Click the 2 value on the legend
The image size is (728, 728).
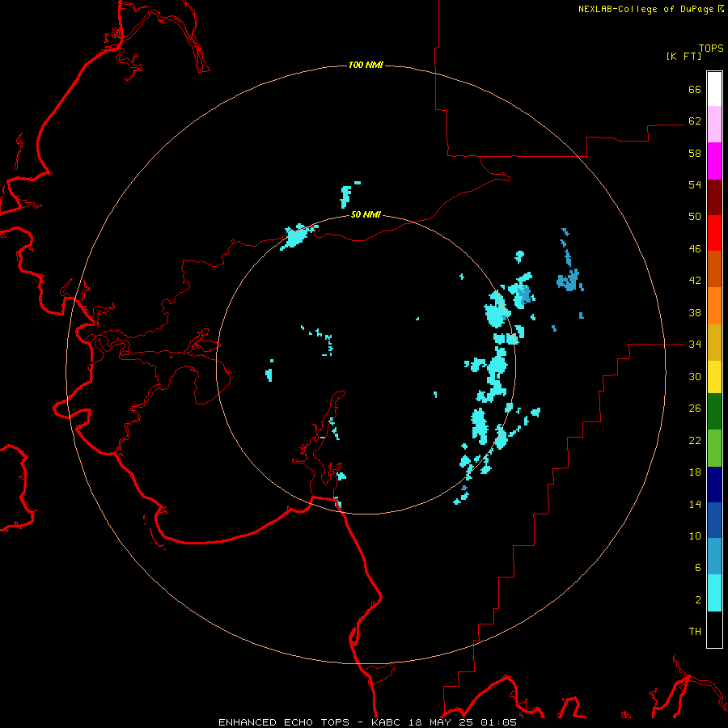tap(698, 599)
